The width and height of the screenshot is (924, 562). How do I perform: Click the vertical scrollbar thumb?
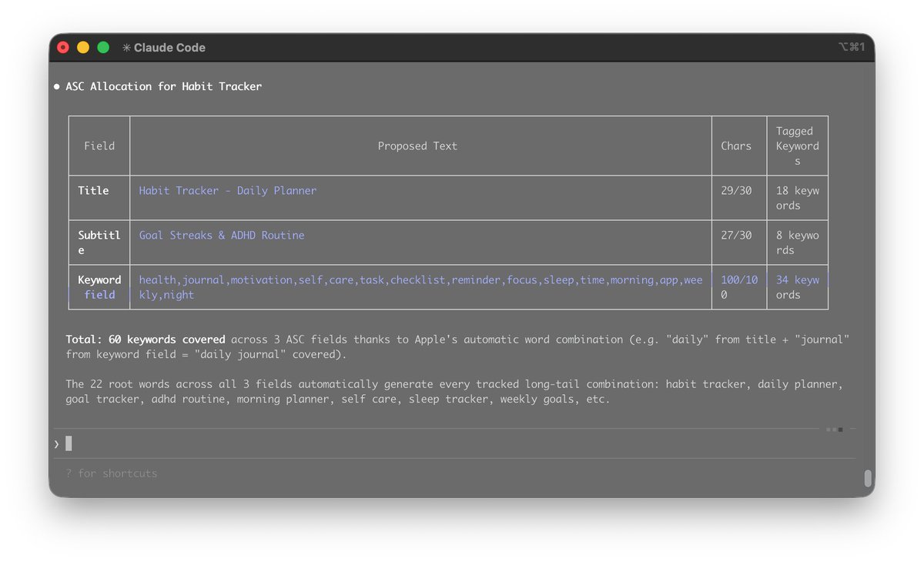(x=868, y=478)
